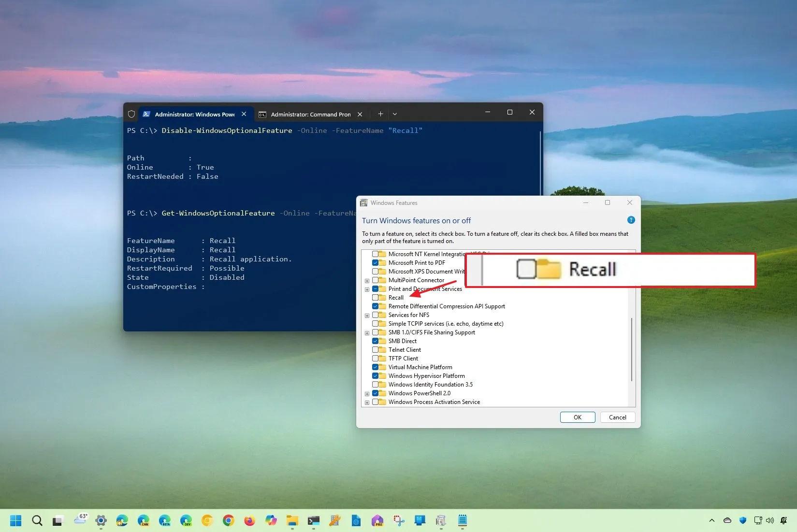Viewport: 797px width, 532px height.
Task: Click the Windows Features help icon
Action: 631,220
